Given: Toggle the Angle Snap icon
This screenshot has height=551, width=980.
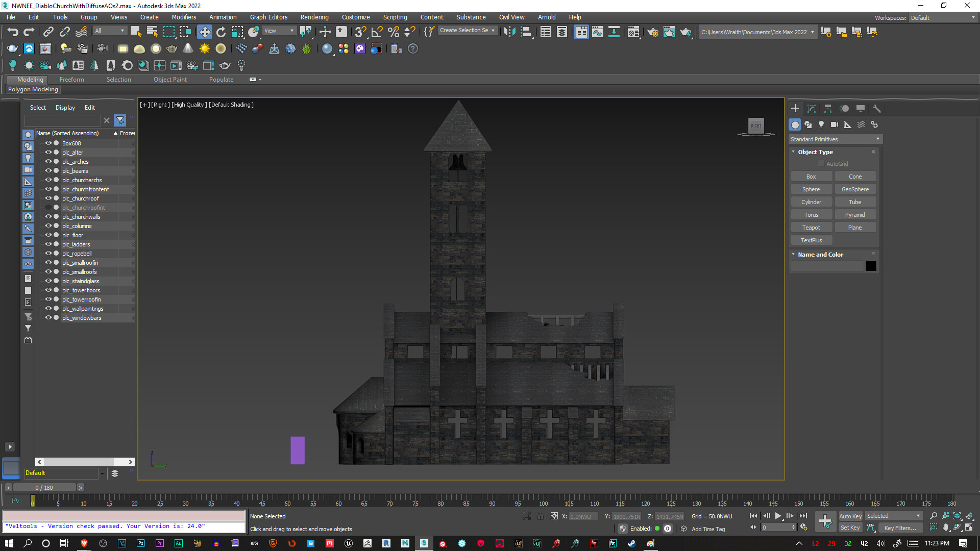Looking at the screenshot, I should pyautogui.click(x=377, y=32).
